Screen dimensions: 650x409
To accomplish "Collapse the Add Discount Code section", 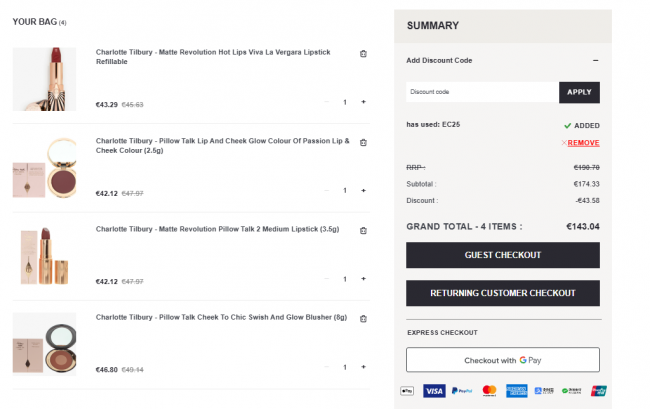I will (x=595, y=61).
